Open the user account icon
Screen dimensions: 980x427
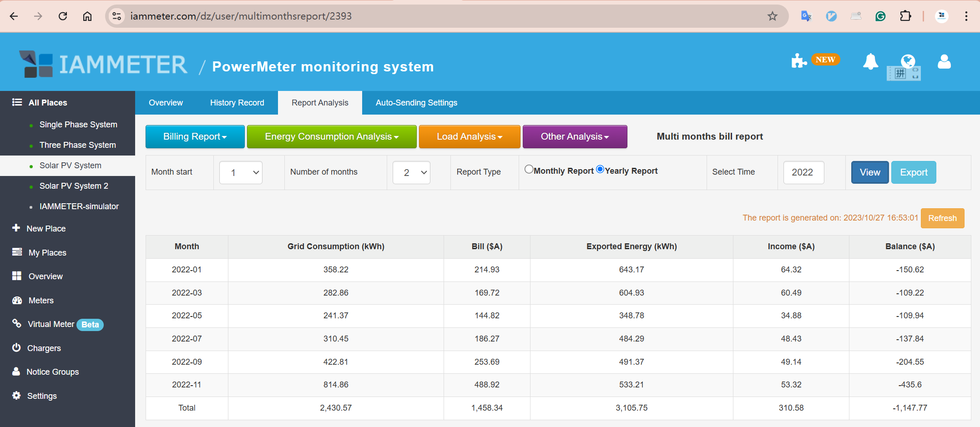click(944, 61)
